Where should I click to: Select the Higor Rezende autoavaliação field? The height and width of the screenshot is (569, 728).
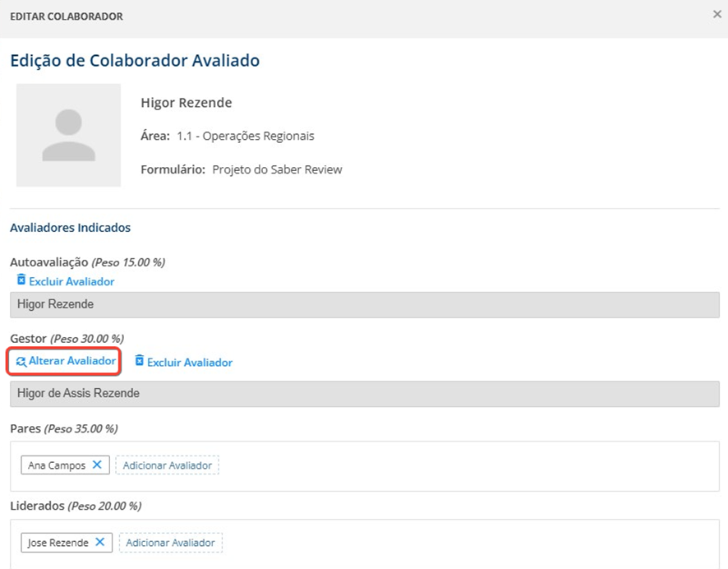click(364, 304)
